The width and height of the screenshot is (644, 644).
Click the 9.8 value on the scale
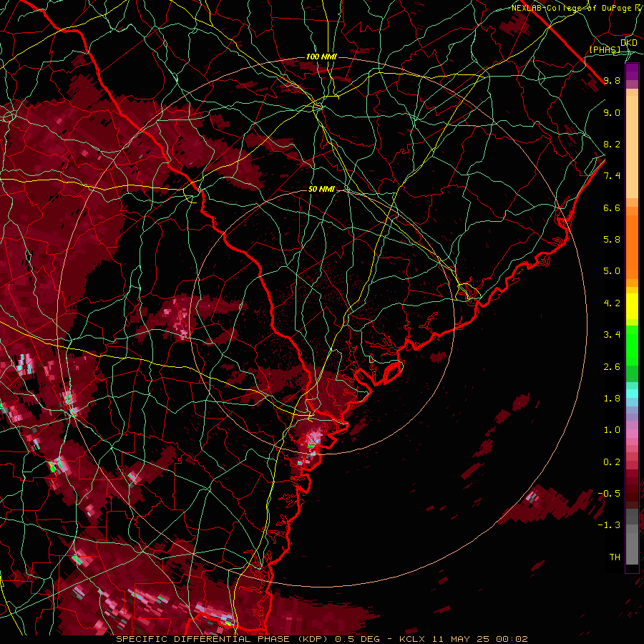[612, 81]
